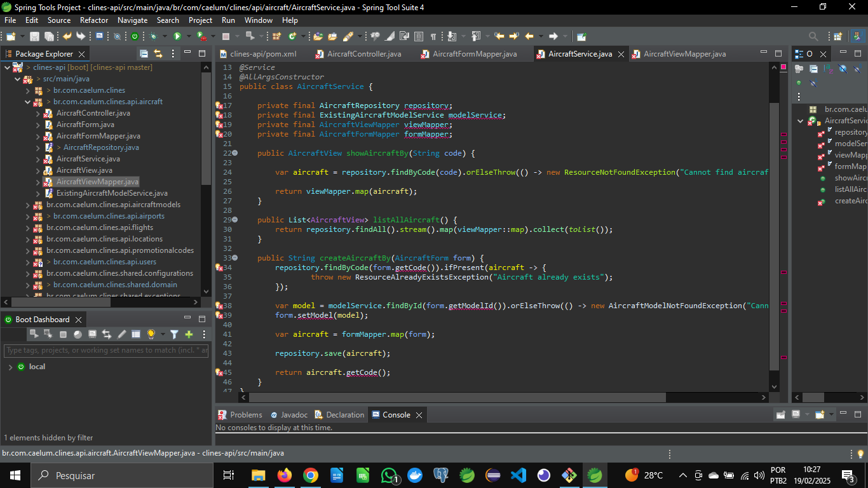Open the New button dropdown arrow
The width and height of the screenshot is (868, 488).
click(x=22, y=36)
